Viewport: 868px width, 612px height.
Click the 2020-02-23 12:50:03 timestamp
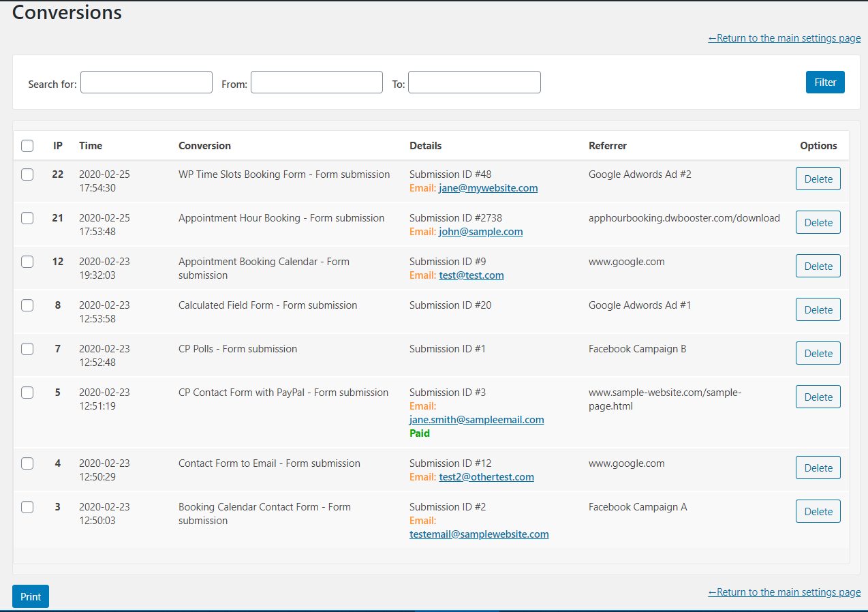(x=104, y=514)
